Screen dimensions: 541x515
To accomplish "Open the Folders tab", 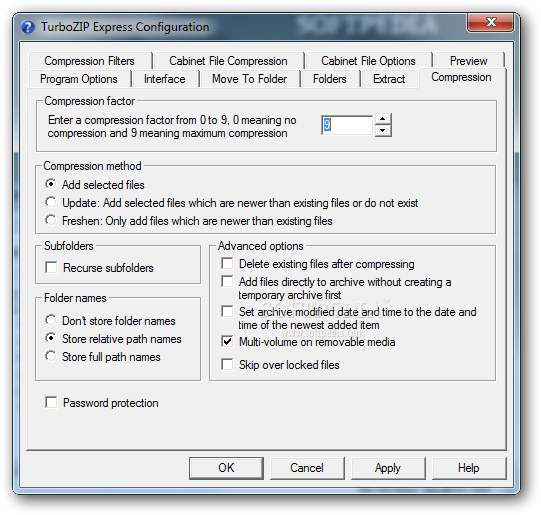I will 329,79.
